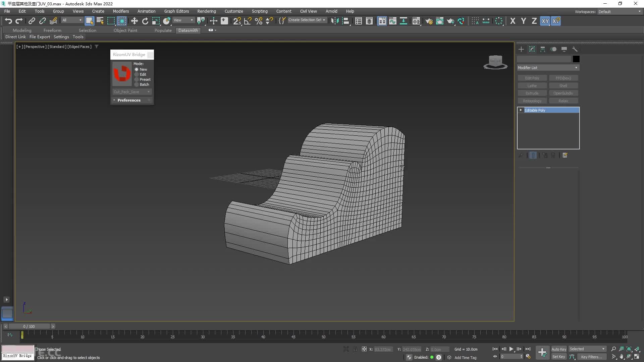Open the Cut_Pack_Save preset dropdown
The image size is (644, 362).
pos(132,92)
